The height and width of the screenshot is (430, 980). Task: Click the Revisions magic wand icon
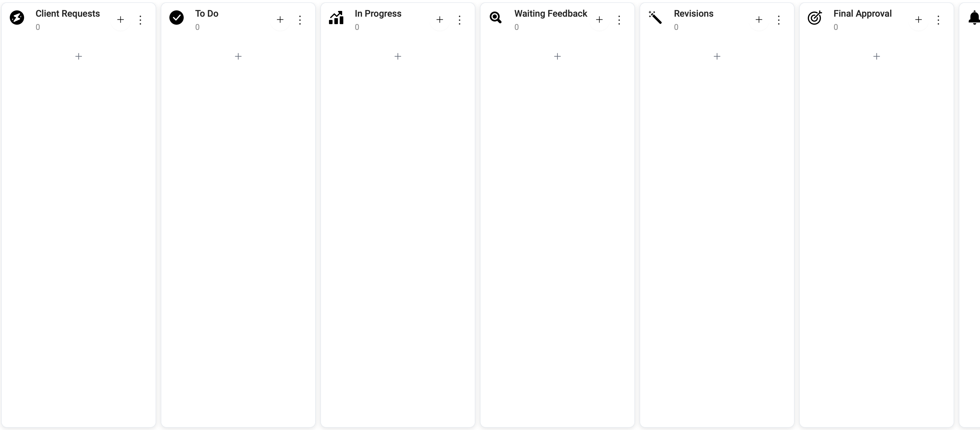click(x=655, y=17)
